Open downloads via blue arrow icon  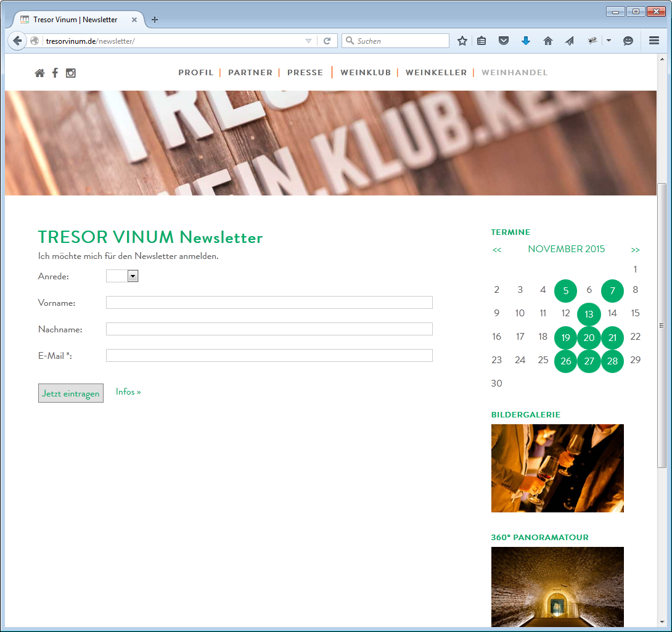tap(526, 41)
